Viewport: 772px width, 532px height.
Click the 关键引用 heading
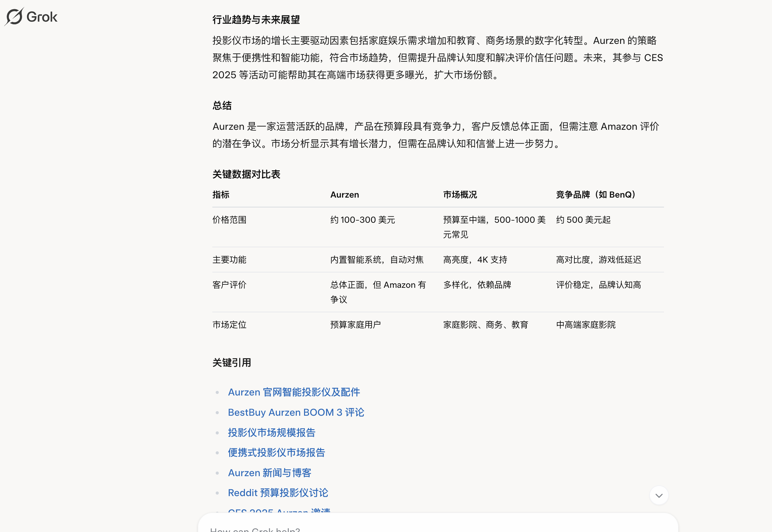click(232, 363)
